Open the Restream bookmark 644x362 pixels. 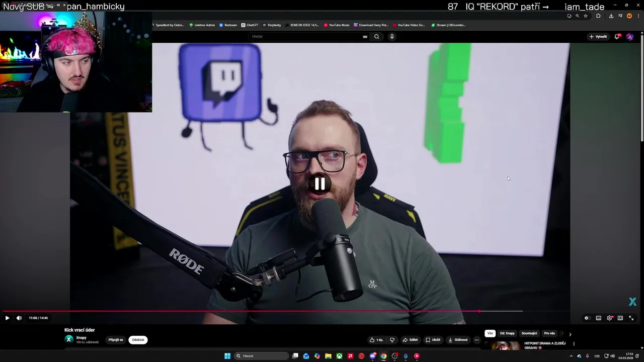tap(228, 25)
